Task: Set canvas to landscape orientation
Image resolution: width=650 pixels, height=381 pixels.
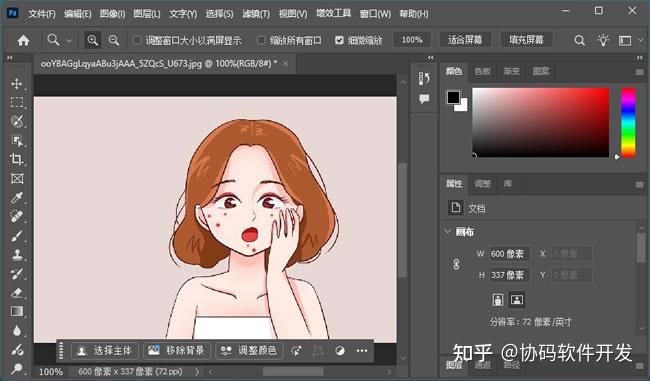Action: 517,300
